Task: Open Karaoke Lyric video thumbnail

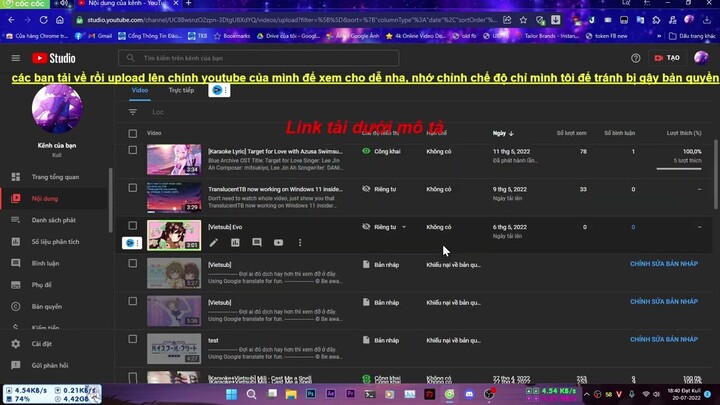Action: (x=174, y=160)
